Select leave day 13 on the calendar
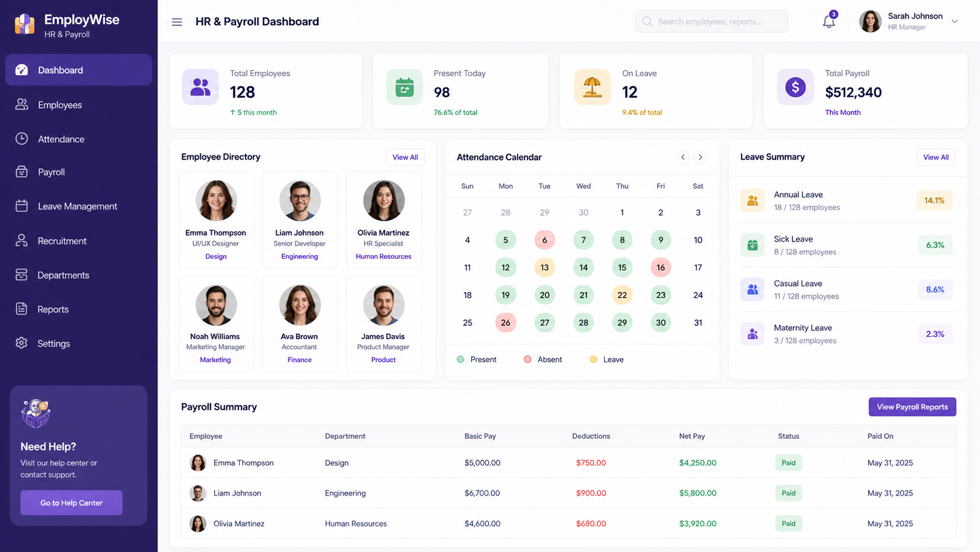This screenshot has height=552, width=980. (545, 267)
